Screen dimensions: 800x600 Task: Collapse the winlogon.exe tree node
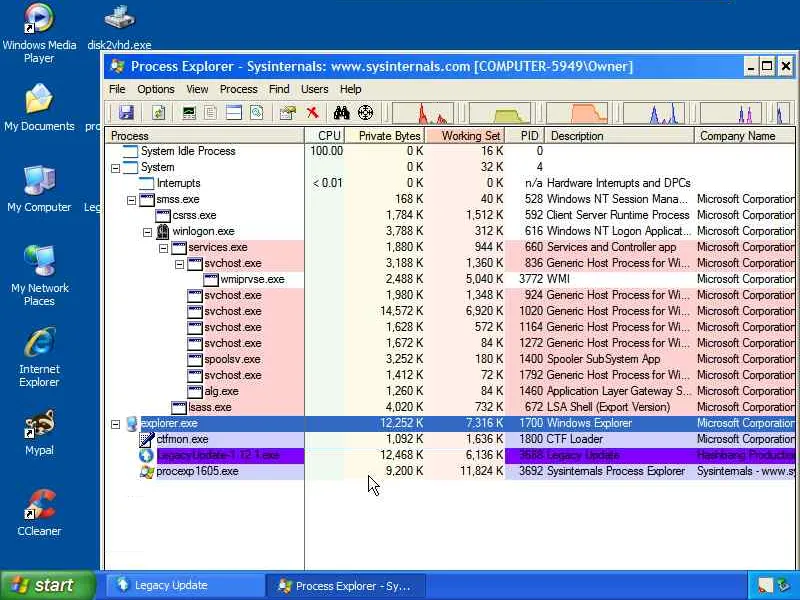tap(147, 232)
